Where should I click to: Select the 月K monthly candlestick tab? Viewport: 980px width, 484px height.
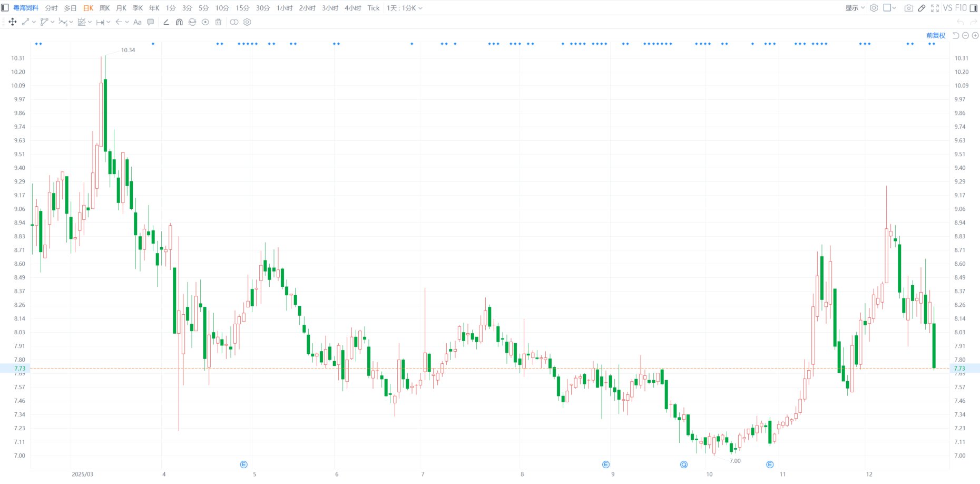point(121,8)
